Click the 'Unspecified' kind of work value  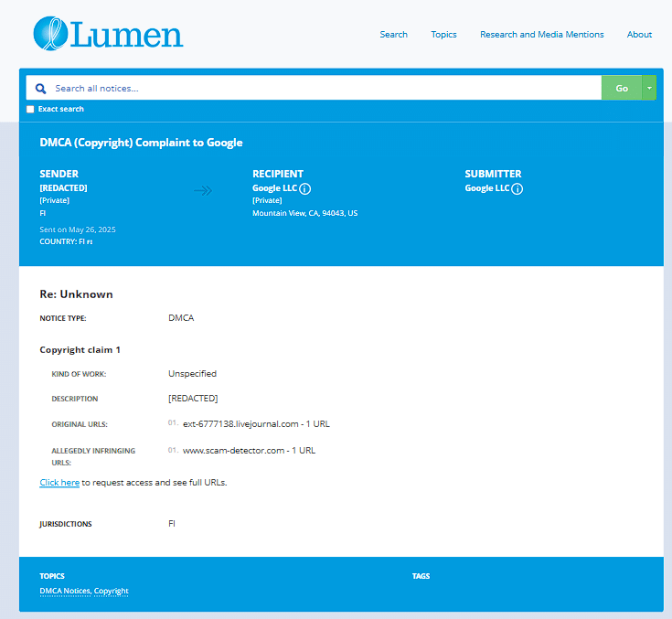point(192,374)
